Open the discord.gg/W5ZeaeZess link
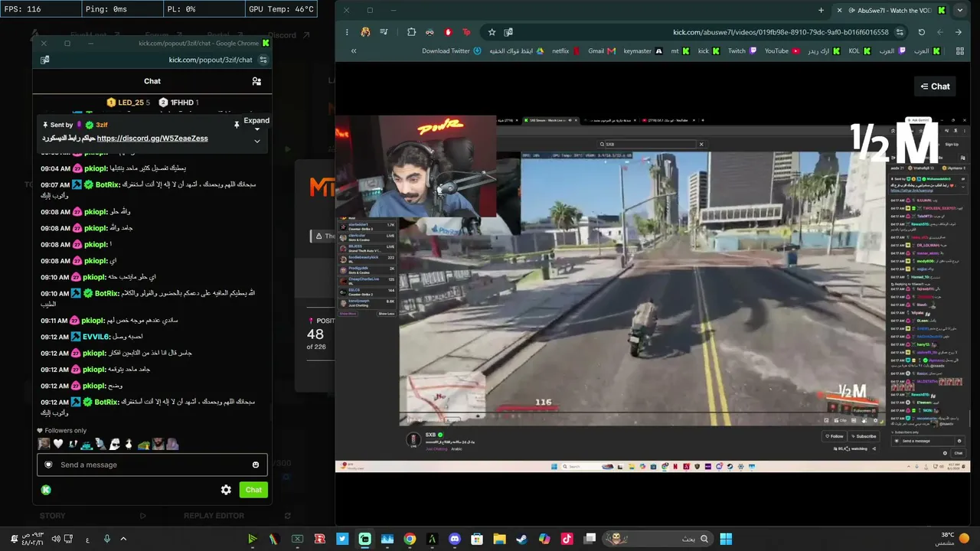The image size is (980, 551). (152, 139)
